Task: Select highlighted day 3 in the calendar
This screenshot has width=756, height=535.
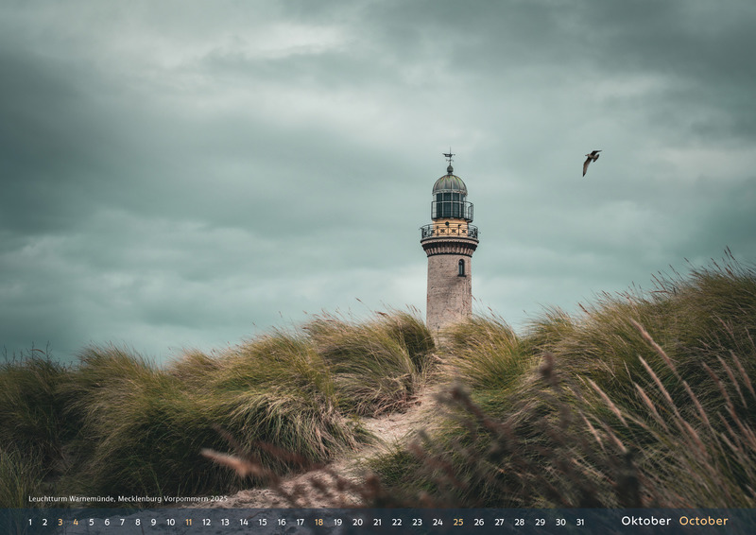Action: pos(60,522)
